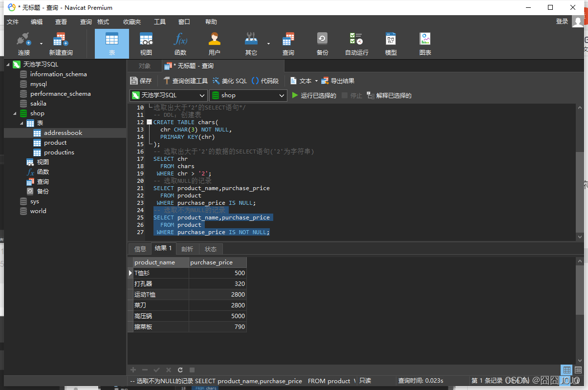Click the user avatar icon beside 登录
Viewport: 588px width, 390px height.
pos(578,22)
